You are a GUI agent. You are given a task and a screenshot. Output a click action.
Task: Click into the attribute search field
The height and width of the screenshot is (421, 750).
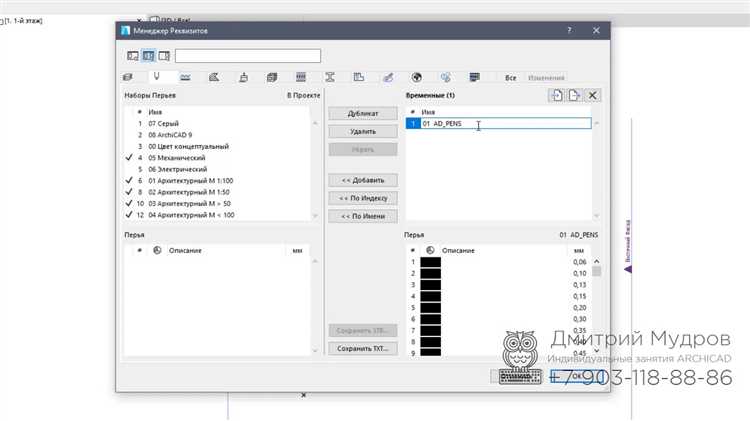[x=248, y=56]
